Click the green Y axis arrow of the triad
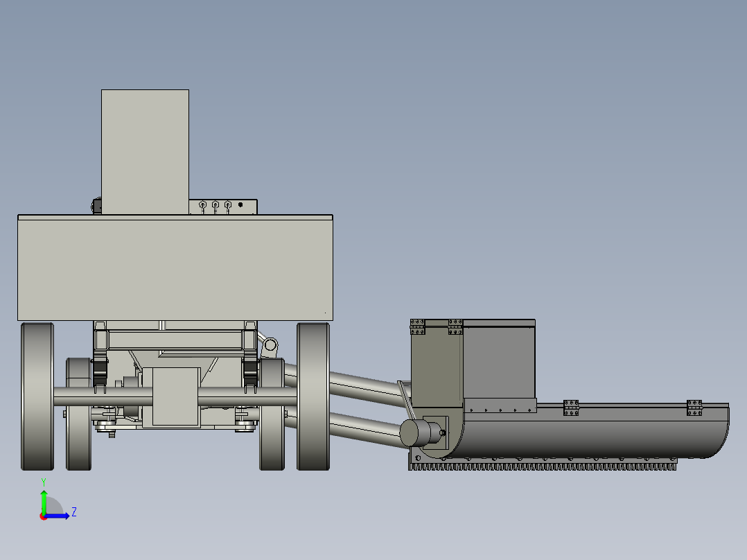This screenshot has height=560, width=747. (x=44, y=501)
